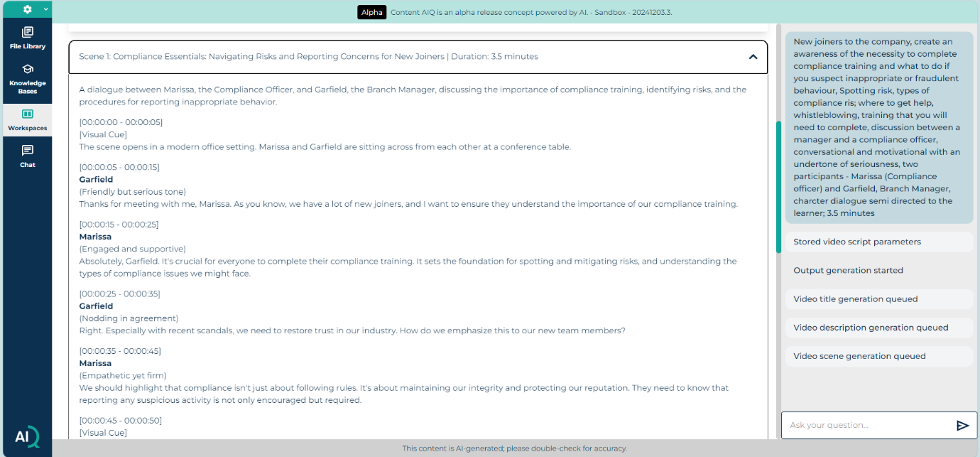Viewport: 980px width, 457px height.
Task: Click the AIQ logo in bottom-left corner
Action: [x=26, y=436]
